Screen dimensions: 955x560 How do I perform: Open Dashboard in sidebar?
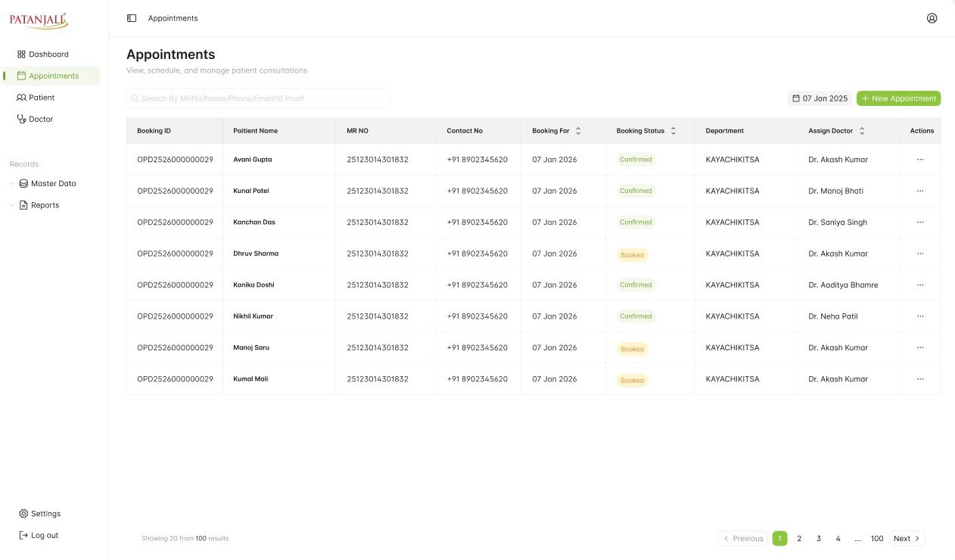point(43,54)
